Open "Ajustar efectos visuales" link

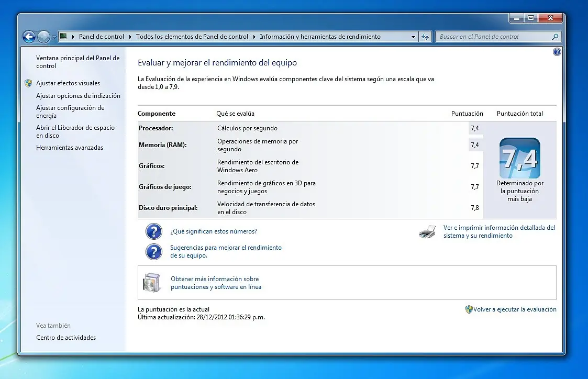coord(68,83)
